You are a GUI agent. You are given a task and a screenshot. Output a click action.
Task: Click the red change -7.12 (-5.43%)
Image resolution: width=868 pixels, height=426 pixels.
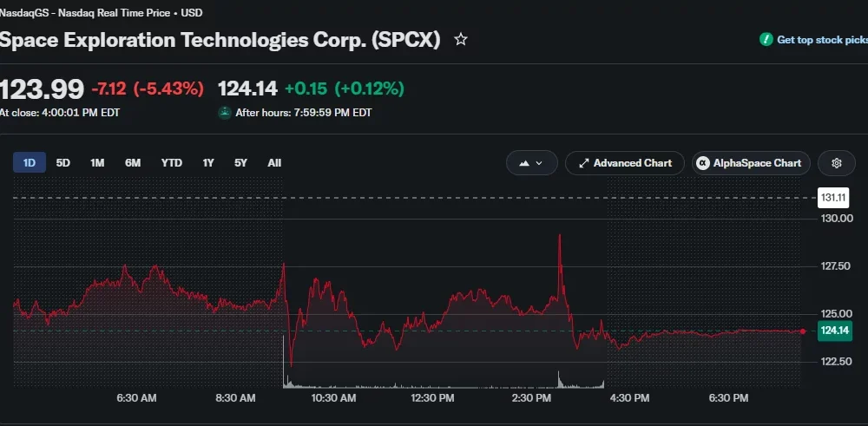148,88
